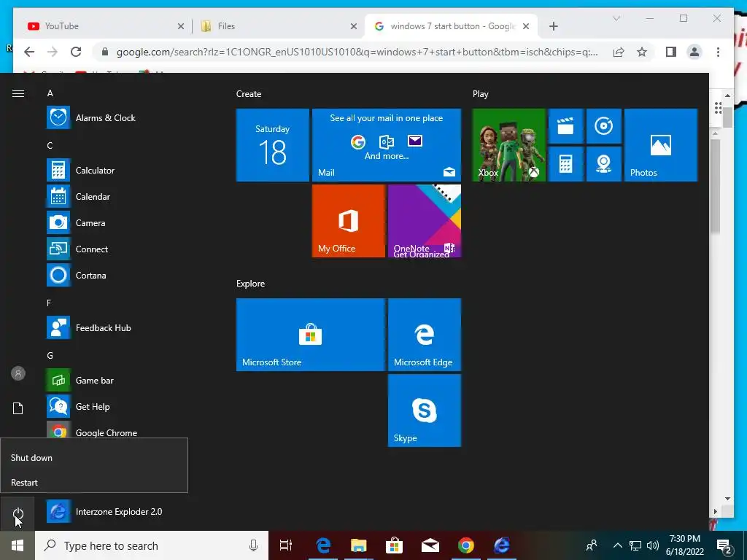Click the Chrome address bar

click(357, 52)
